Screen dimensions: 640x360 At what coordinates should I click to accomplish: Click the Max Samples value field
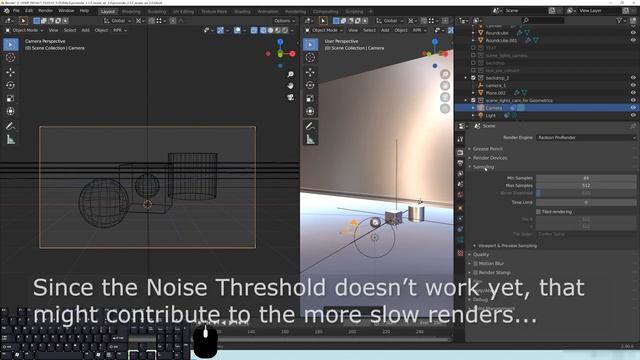(x=586, y=185)
